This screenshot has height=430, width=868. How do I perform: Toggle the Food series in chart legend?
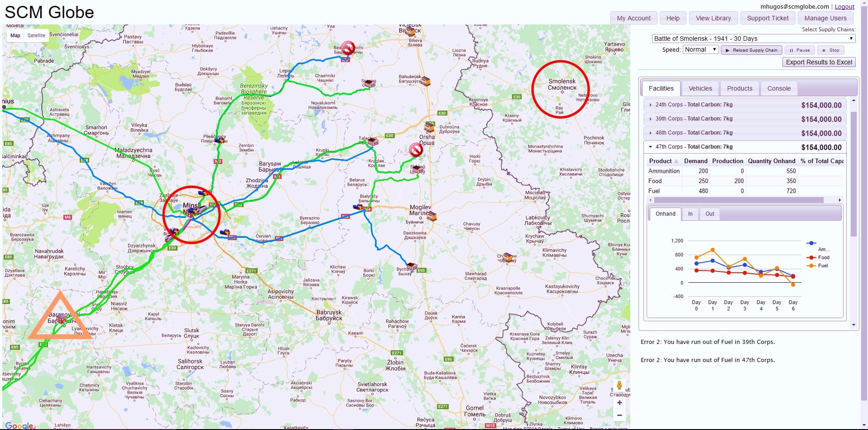[818, 257]
